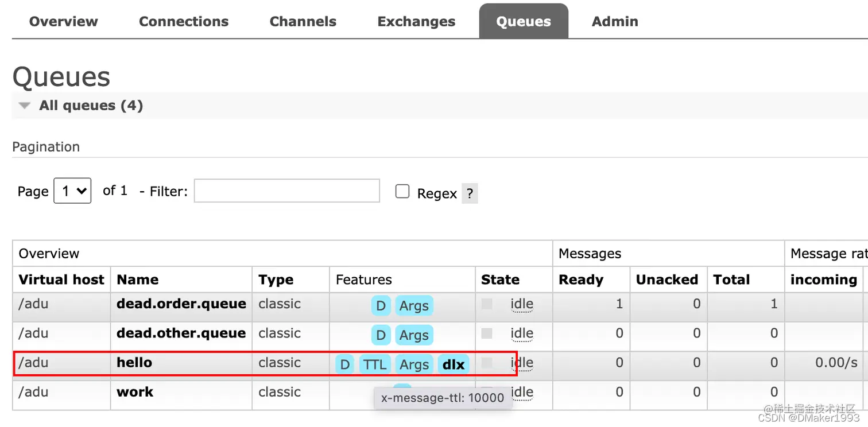The width and height of the screenshot is (868, 427).
Task: Click the Ready count 1 of dead.order.queue
Action: click(619, 304)
